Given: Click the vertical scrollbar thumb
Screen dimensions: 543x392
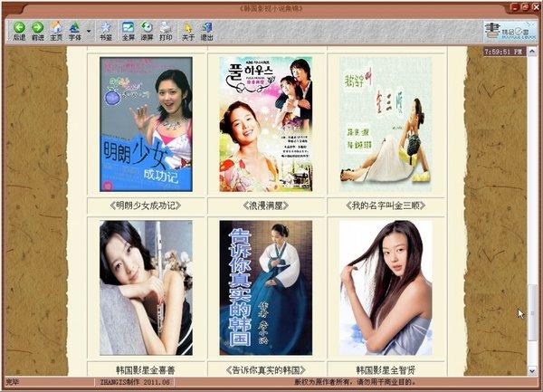Looking at the screenshot, I should [532, 312].
